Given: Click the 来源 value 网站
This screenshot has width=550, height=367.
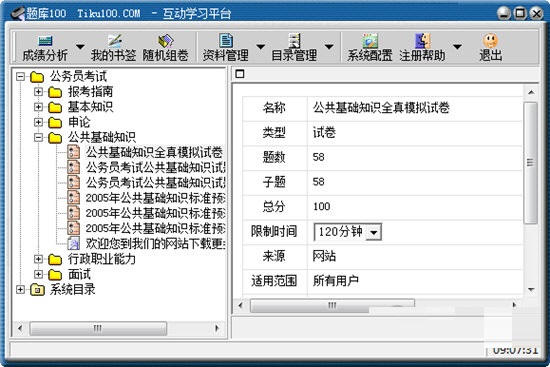Looking at the screenshot, I should 324,256.
